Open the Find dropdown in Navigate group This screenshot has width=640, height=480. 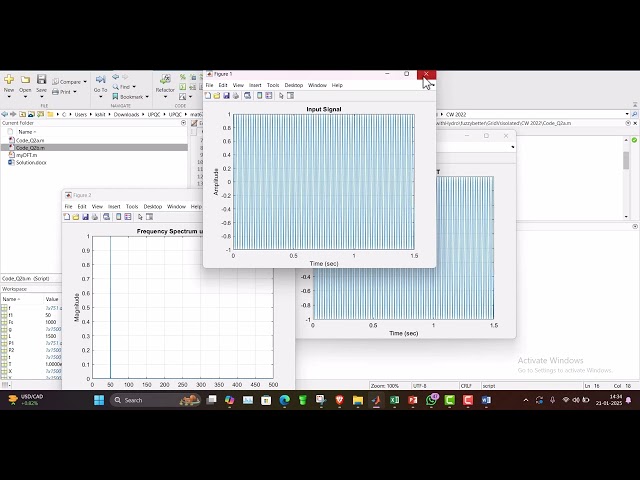[134, 87]
